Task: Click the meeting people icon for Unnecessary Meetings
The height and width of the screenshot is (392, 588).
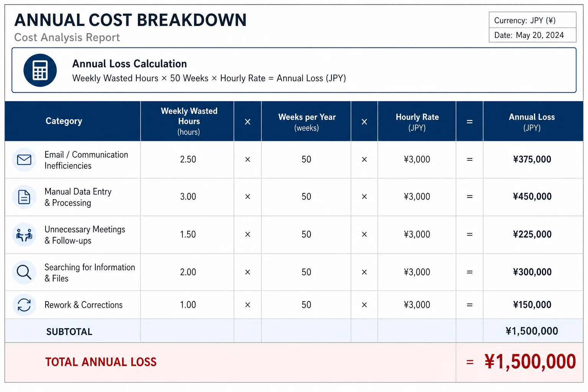Action: coord(24,235)
